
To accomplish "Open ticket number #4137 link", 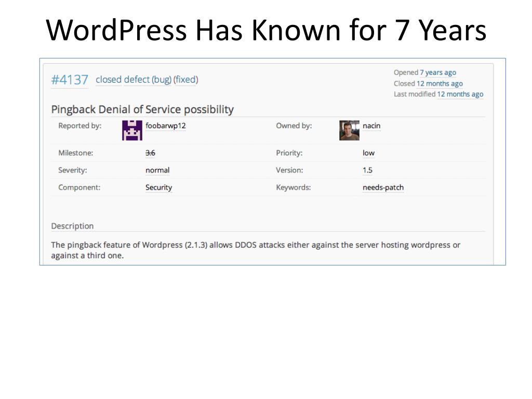I will click(70, 79).
